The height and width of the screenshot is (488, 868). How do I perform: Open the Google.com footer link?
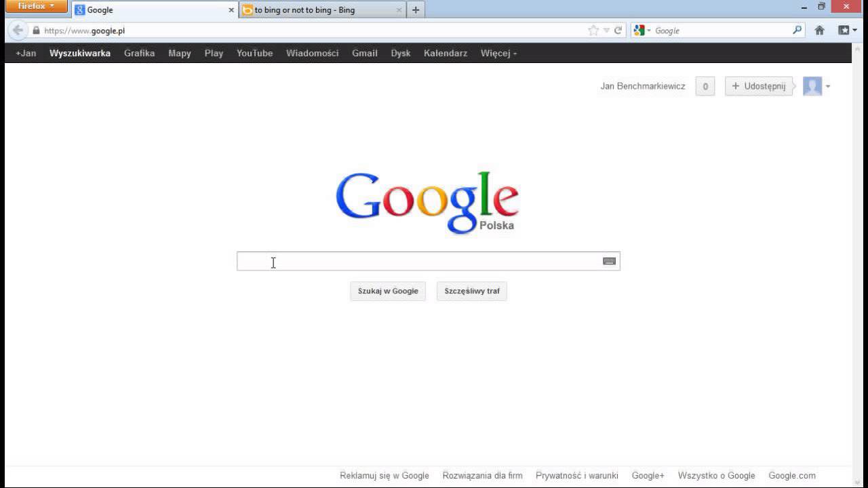(x=792, y=476)
